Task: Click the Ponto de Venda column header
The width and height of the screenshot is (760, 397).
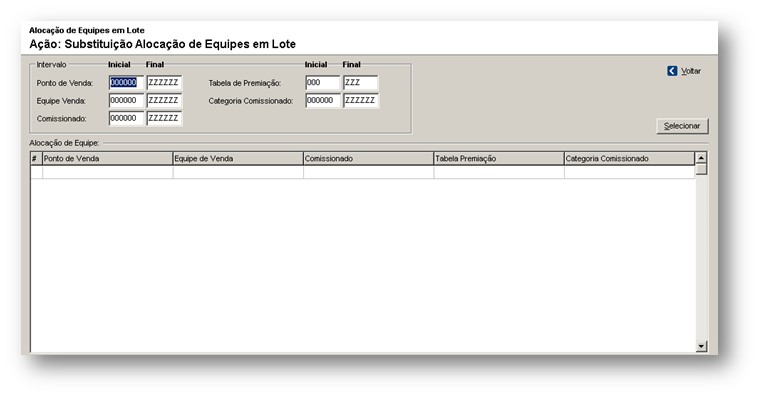Action: point(108,159)
